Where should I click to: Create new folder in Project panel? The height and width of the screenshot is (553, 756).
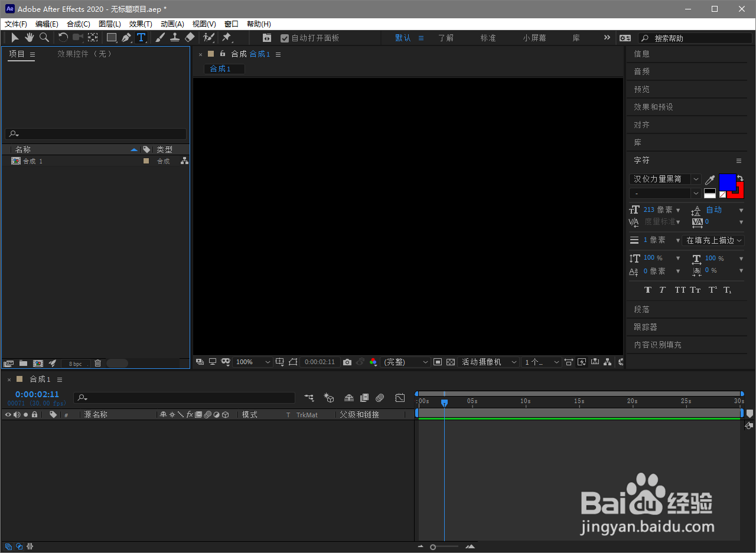pyautogui.click(x=24, y=364)
